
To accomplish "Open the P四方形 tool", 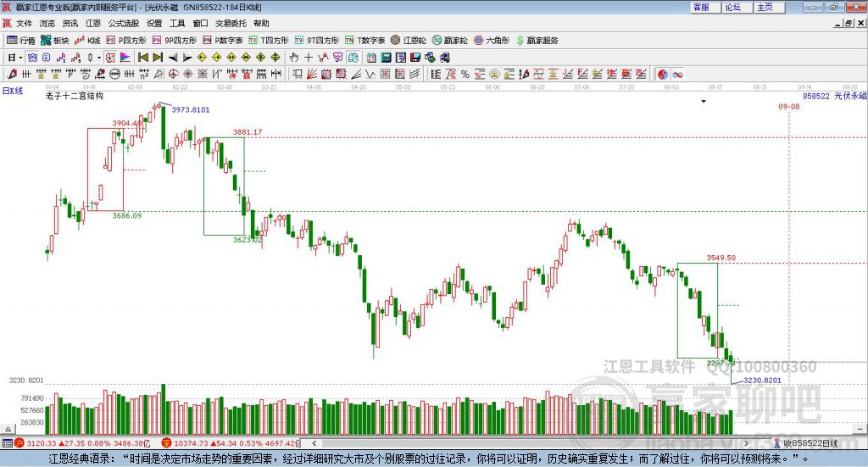I will pyautogui.click(x=125, y=41).
